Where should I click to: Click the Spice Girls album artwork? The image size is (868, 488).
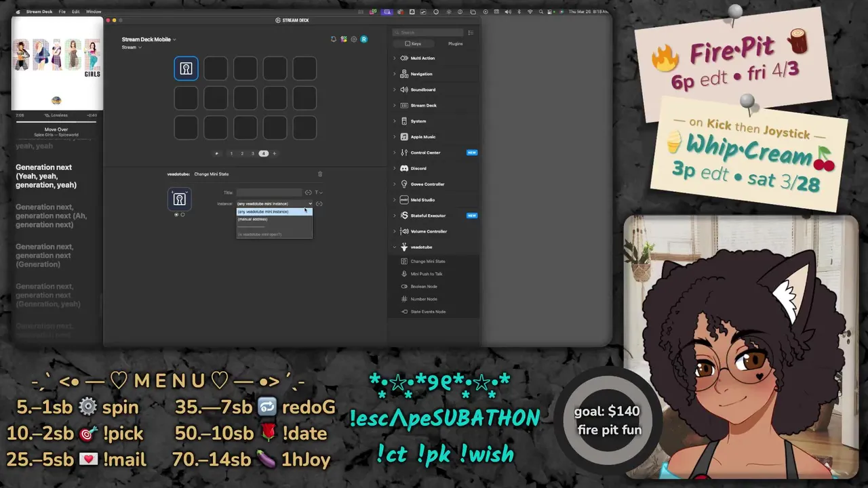[x=57, y=64]
